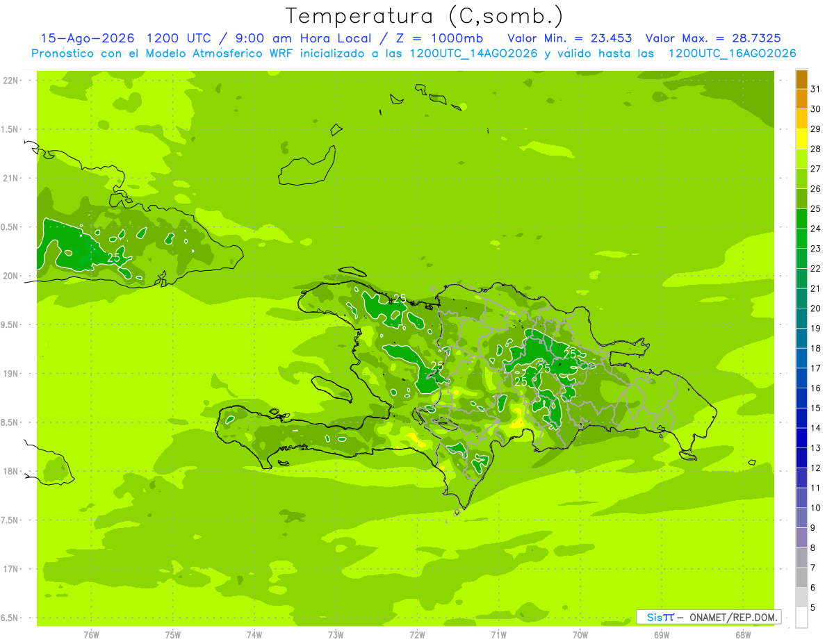The height and width of the screenshot is (644, 834).
Task: Click latitude label "18N"
Action: 11,472
